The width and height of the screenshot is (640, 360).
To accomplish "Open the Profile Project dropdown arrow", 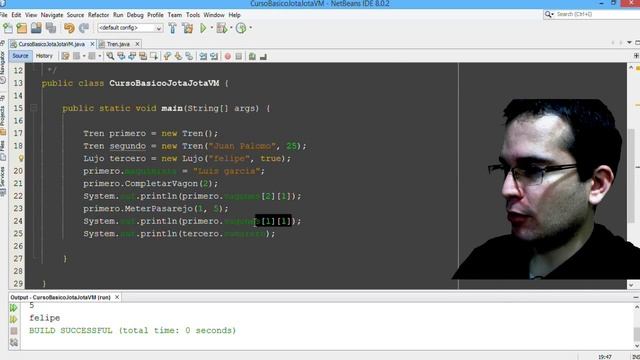I will coord(250,28).
